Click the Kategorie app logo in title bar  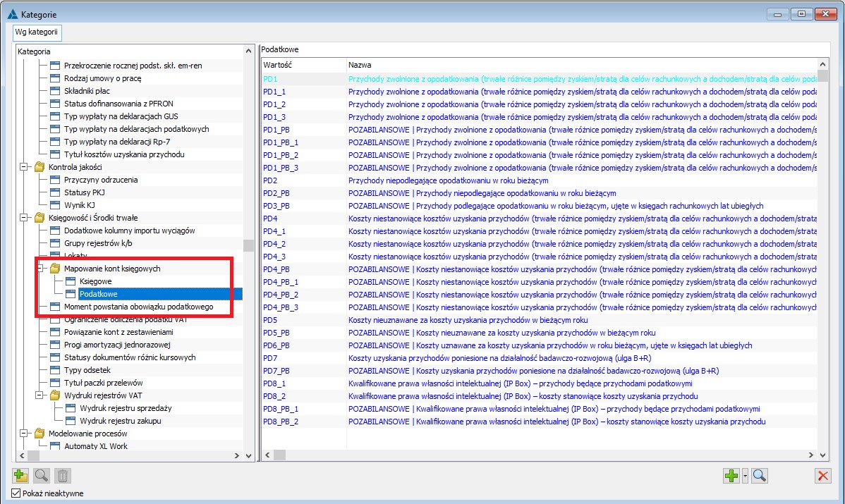(x=12, y=14)
